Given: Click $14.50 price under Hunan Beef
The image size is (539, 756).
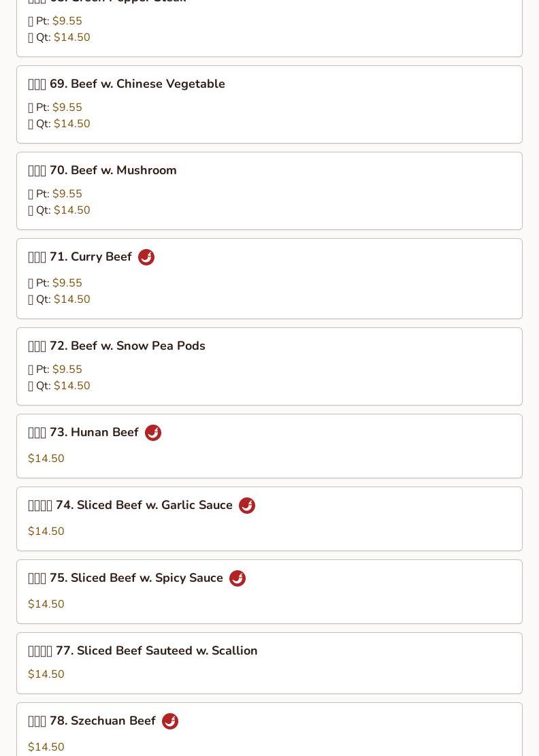Looking at the screenshot, I should coord(46,459).
